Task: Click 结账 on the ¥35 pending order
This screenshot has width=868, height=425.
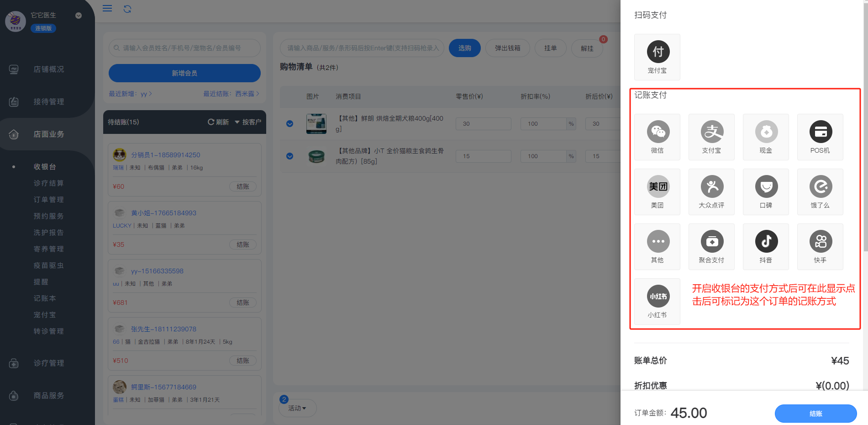Action: (x=243, y=244)
